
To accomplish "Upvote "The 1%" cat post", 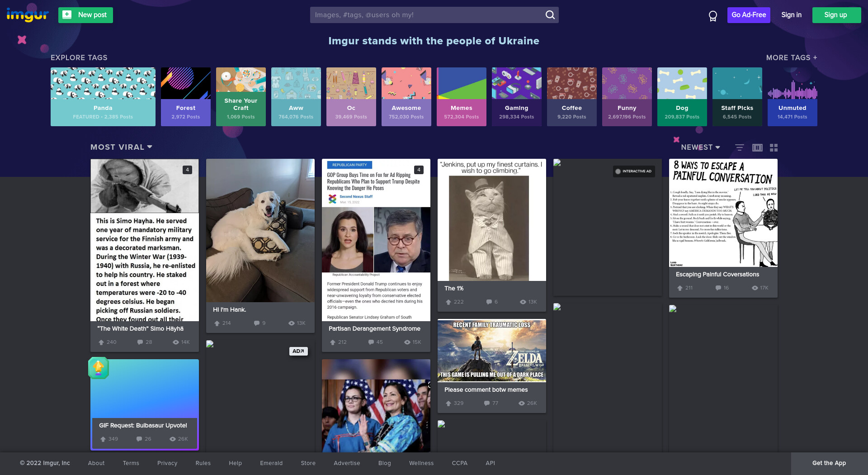I will [x=448, y=302].
